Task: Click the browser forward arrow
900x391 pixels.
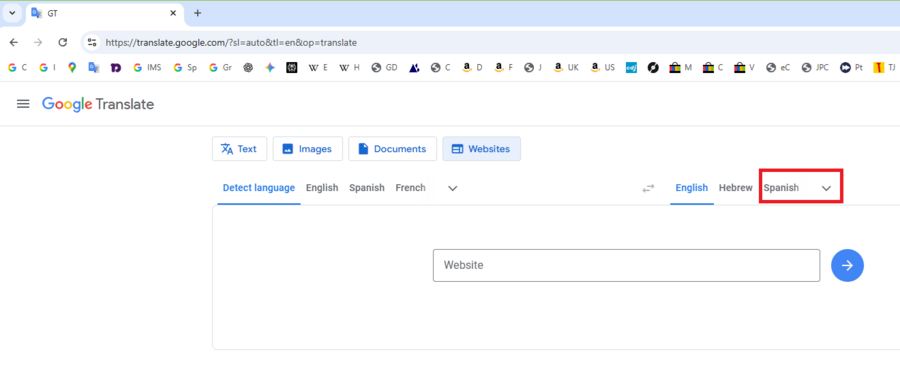Action: coord(38,42)
